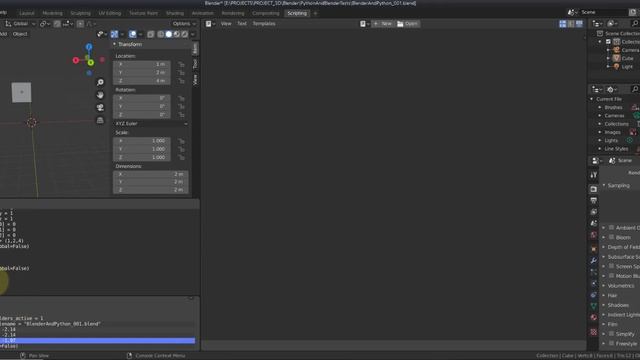Expand the Volumetrics panel
Image resolution: width=640 pixels, height=360 pixels.
[604, 286]
